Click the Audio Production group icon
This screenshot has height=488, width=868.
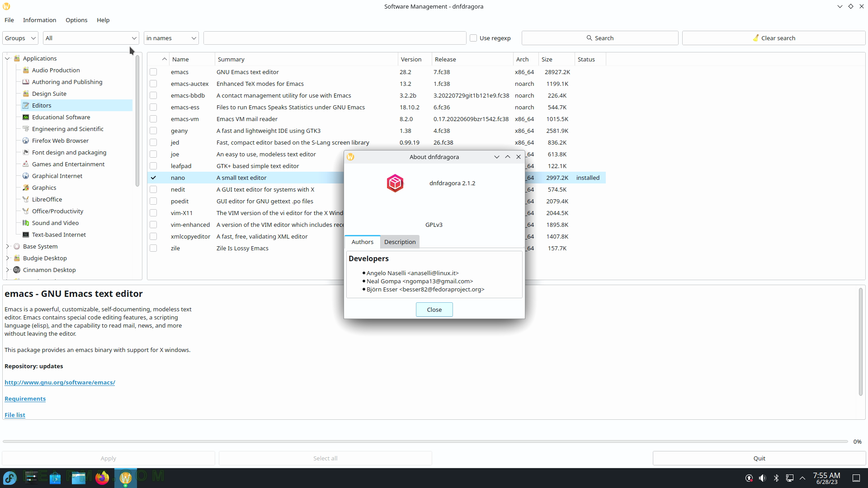click(x=26, y=70)
